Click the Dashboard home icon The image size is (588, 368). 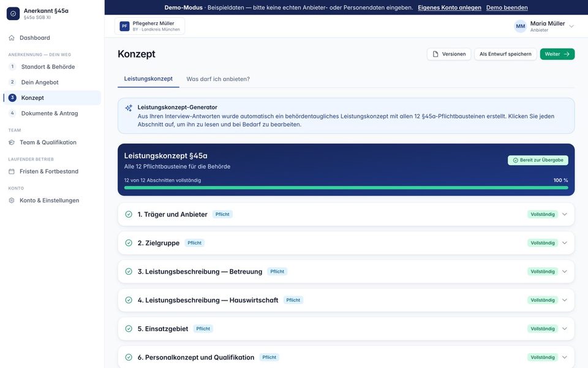12,38
